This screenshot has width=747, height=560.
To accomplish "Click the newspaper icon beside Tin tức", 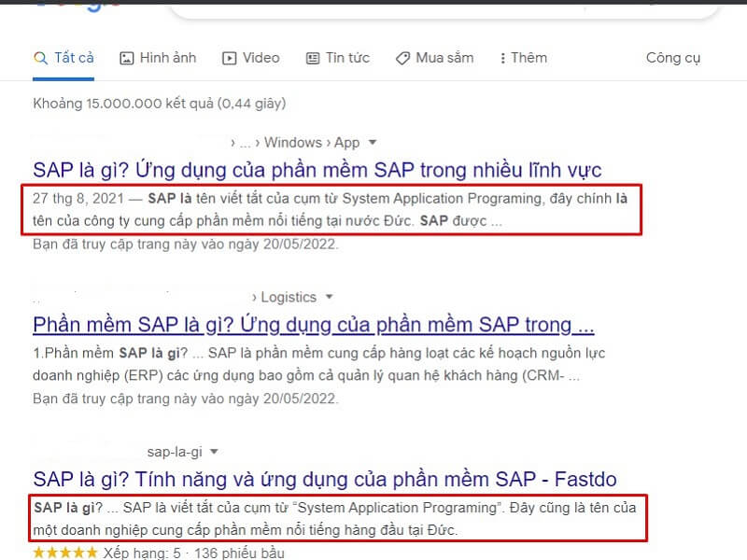I will (x=312, y=58).
